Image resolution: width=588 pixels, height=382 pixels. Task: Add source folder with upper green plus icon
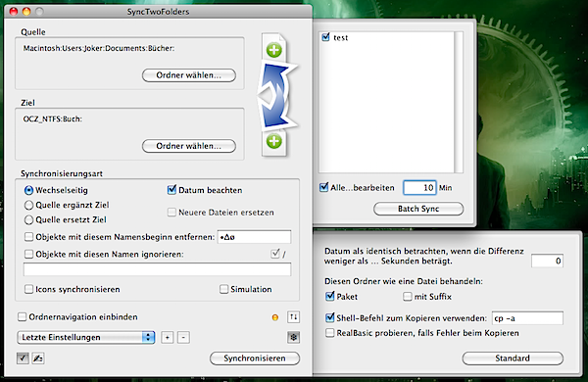tap(274, 50)
